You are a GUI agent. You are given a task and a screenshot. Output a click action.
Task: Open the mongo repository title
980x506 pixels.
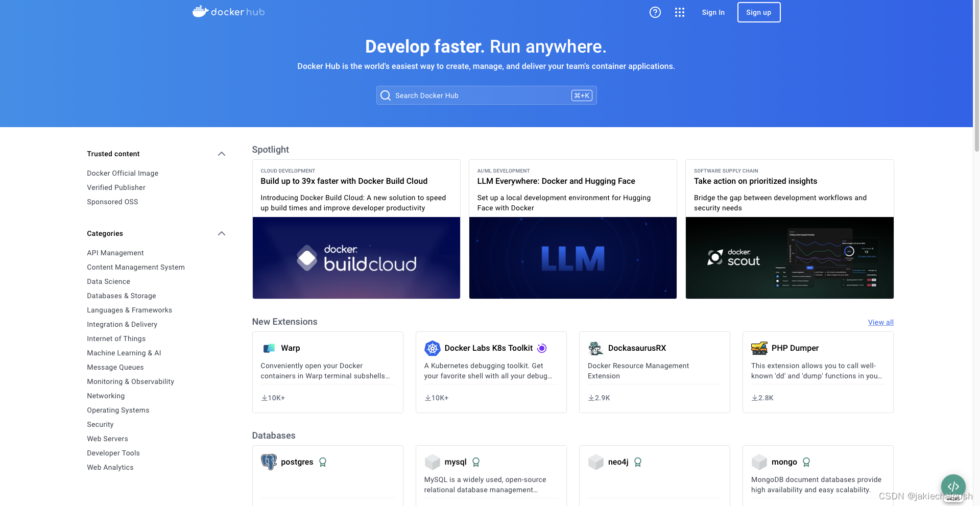784,462
